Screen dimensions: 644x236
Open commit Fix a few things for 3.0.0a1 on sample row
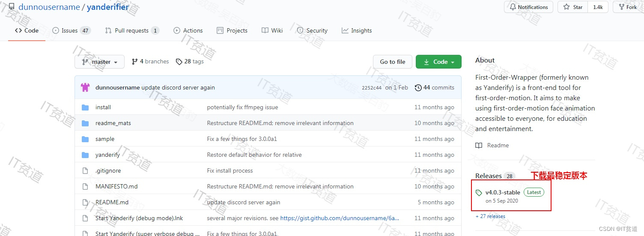click(x=242, y=139)
